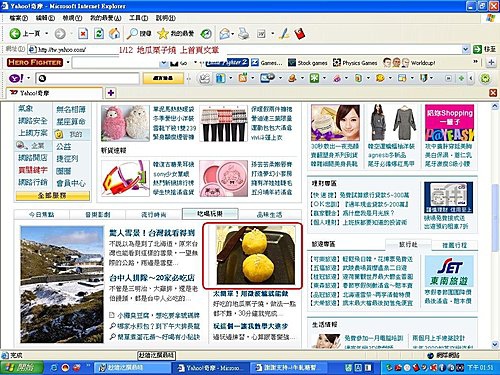
Task: Click the red X Stop button
Action: click(x=83, y=34)
